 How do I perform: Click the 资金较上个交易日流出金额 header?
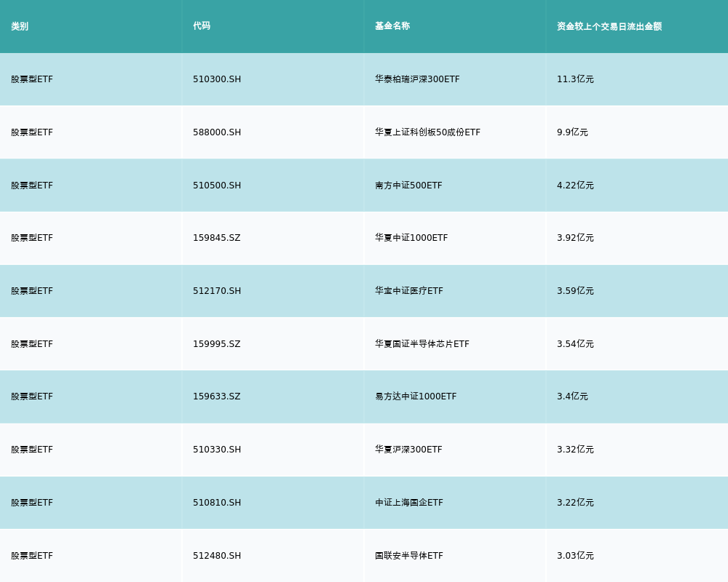[x=609, y=26]
